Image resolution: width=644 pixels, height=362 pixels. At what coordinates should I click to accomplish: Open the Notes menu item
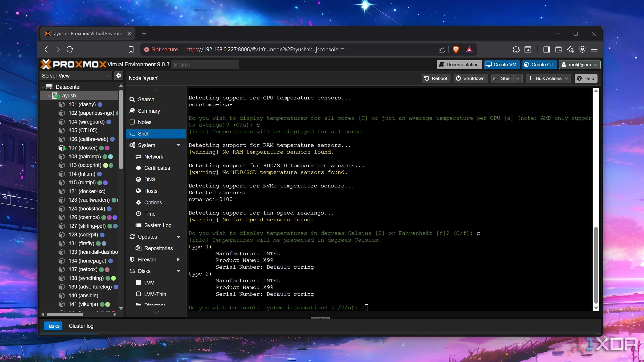(x=145, y=122)
